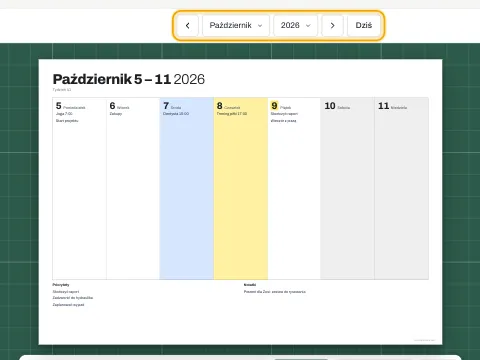Click the Dentysta 16:00 entry on Wednesday
The height and width of the screenshot is (360, 480).
point(176,114)
